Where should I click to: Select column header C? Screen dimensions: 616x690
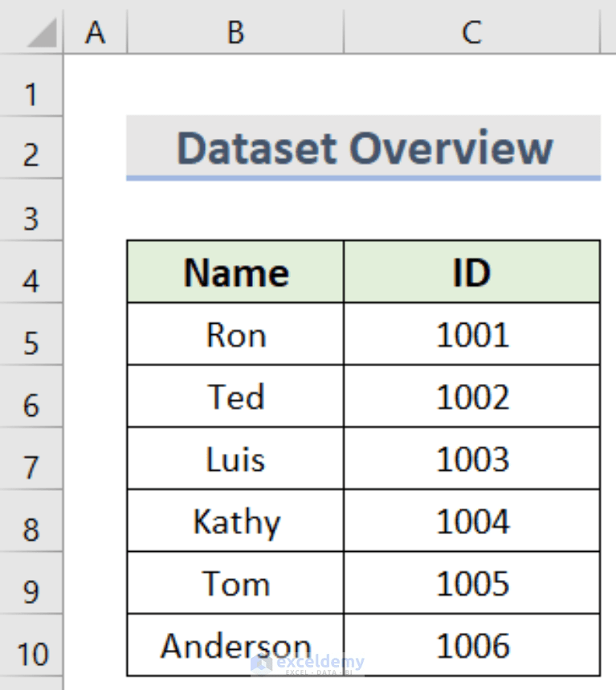click(472, 32)
